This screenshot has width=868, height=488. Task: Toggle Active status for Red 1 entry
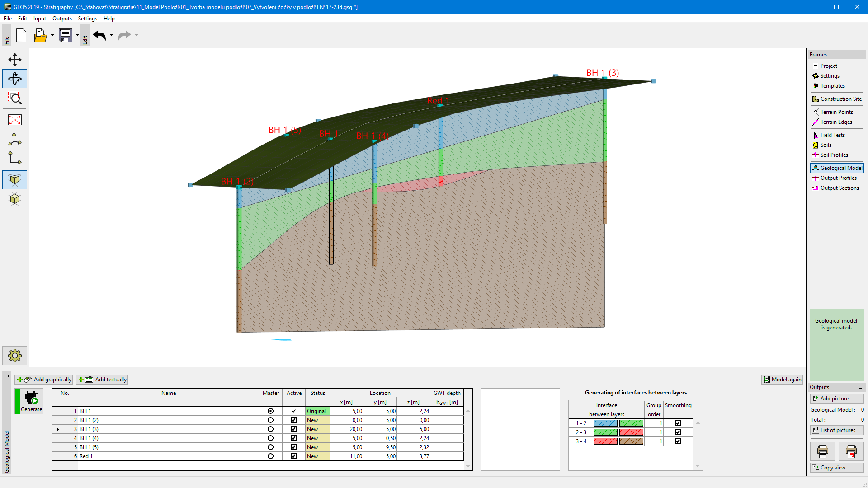[293, 456]
